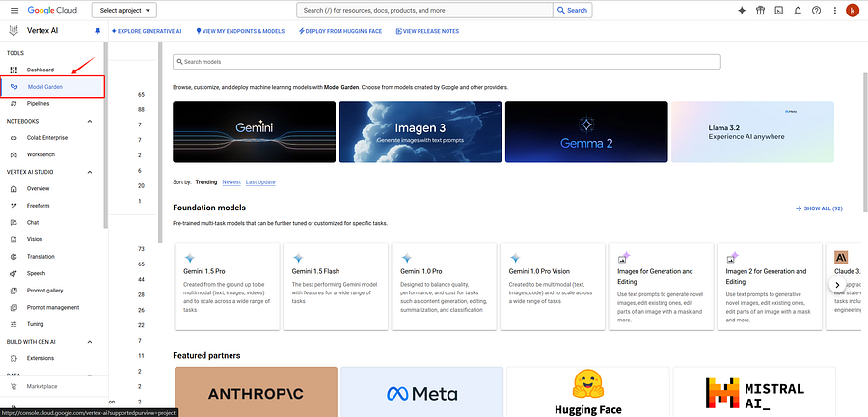Screen dimensions: 868x417
Task: Open Imagen 2 for Generation and Editing card
Action: click(x=770, y=287)
